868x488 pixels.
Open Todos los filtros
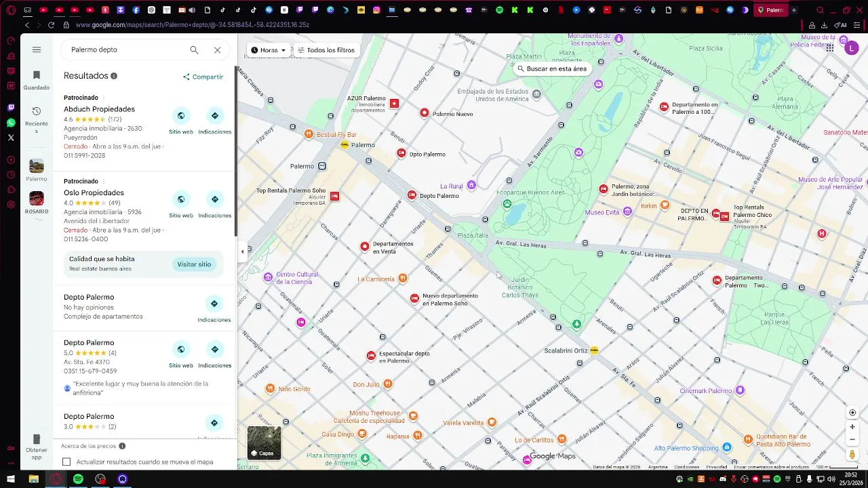pos(326,50)
